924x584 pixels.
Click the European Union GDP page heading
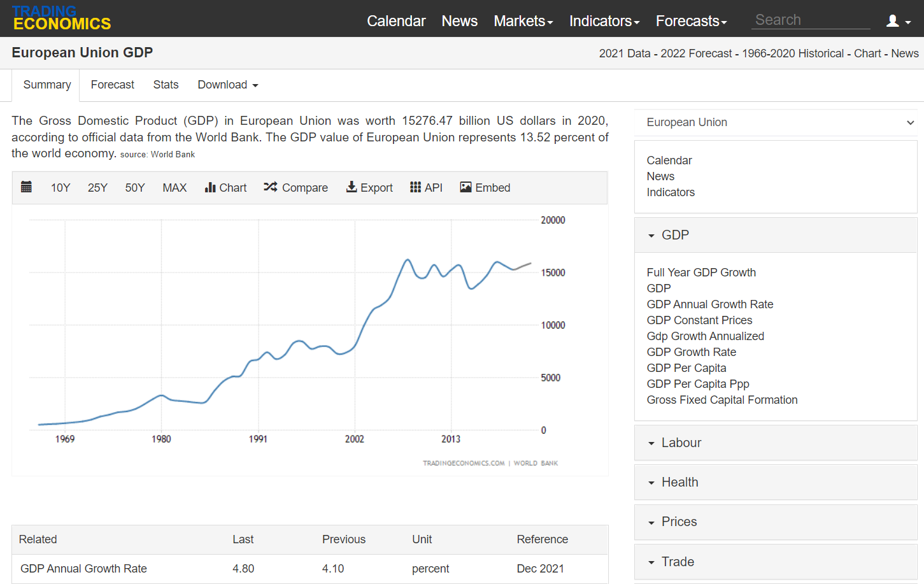[x=82, y=53]
